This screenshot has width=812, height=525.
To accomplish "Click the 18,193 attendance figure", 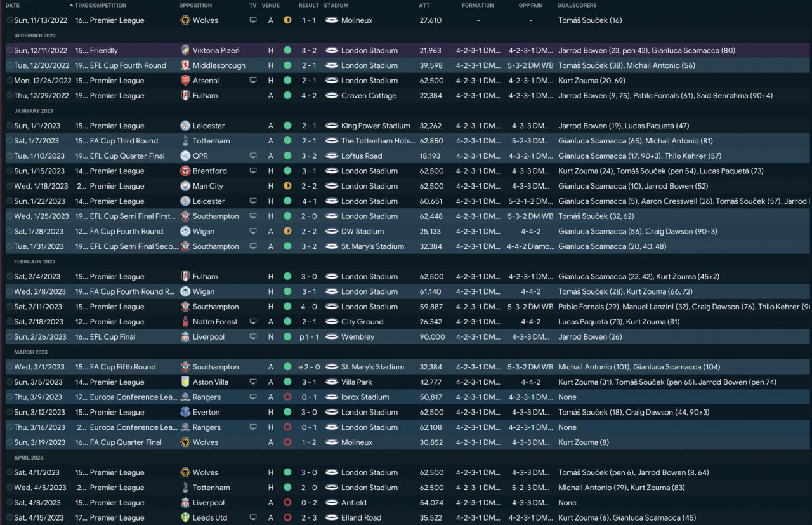I will (x=431, y=156).
